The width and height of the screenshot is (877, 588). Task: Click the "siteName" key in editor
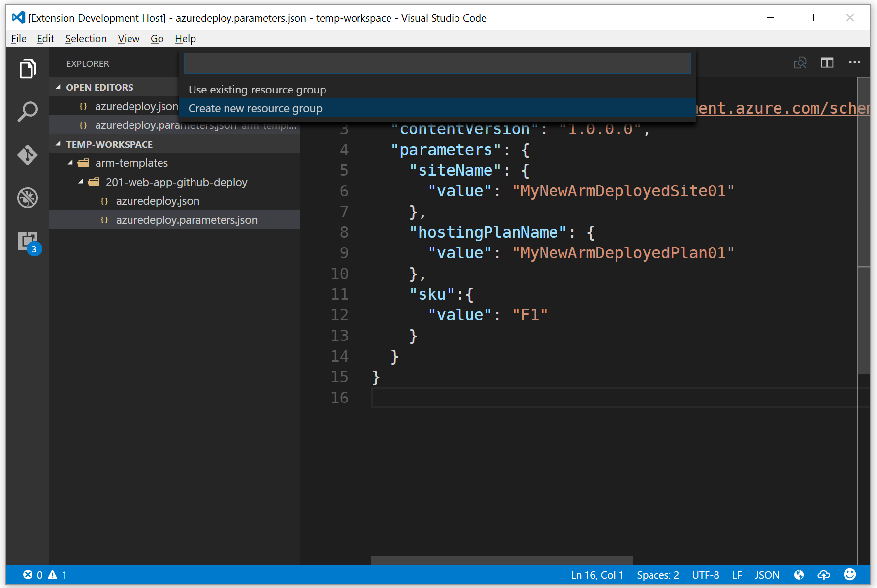tap(455, 170)
